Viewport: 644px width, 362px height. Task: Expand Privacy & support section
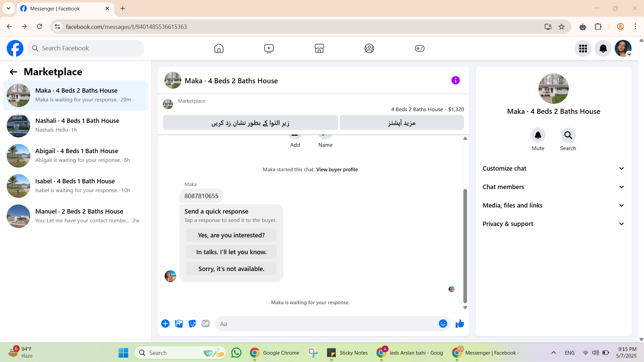tap(553, 224)
